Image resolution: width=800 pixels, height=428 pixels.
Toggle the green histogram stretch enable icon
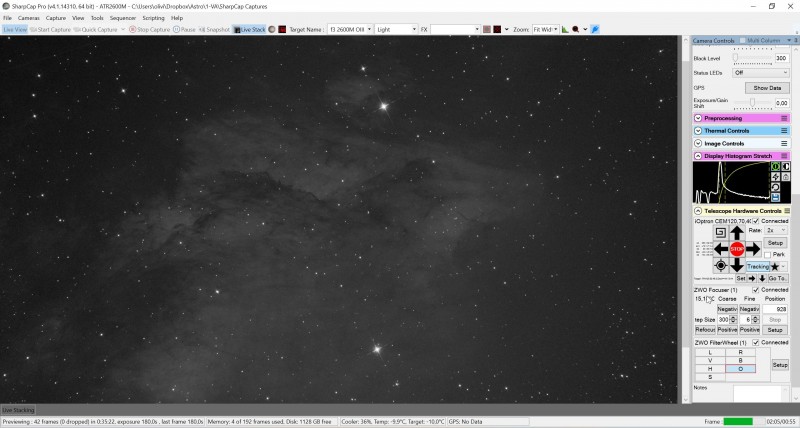click(x=776, y=166)
